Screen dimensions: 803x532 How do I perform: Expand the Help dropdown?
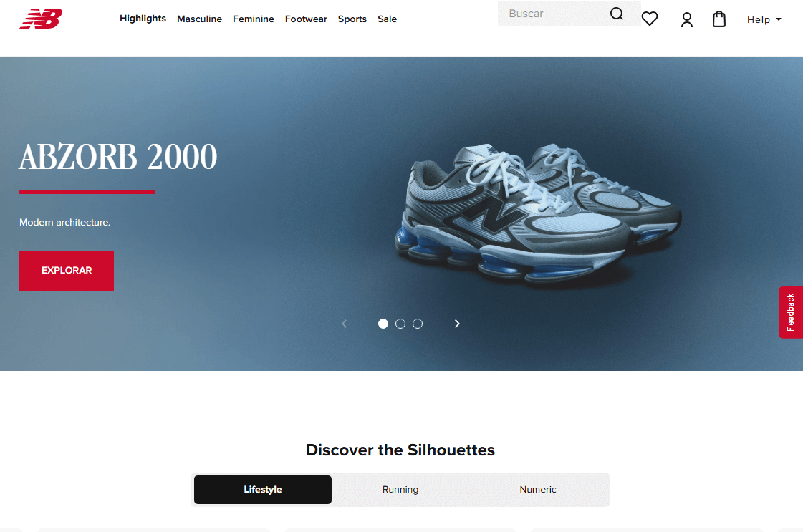pyautogui.click(x=764, y=19)
